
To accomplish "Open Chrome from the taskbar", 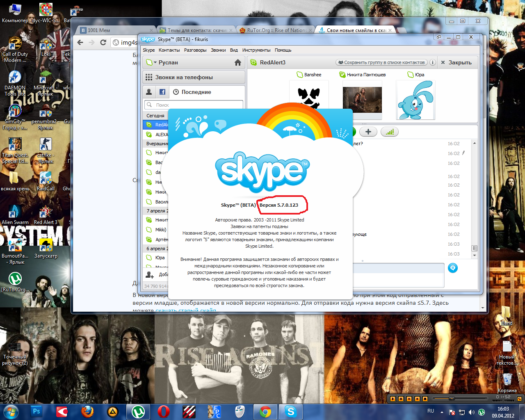I will click(x=265, y=411).
